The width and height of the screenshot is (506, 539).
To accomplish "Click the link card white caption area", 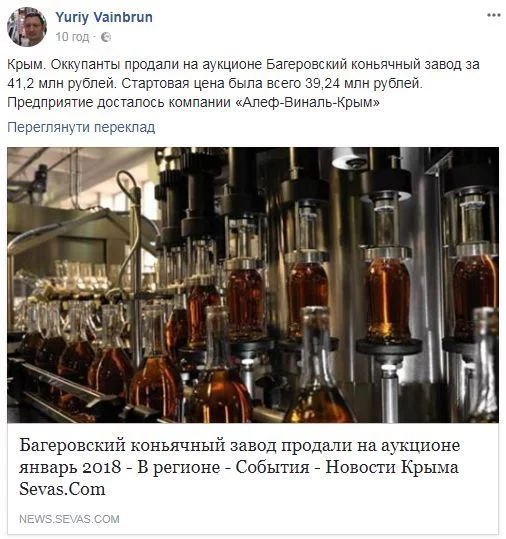I will pyautogui.click(x=253, y=478).
